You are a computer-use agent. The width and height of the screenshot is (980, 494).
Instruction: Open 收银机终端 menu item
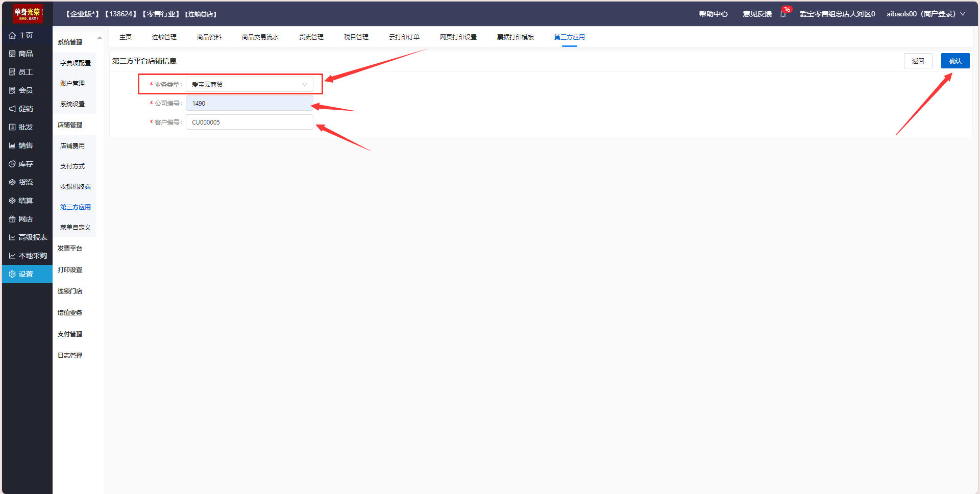pyautogui.click(x=76, y=187)
